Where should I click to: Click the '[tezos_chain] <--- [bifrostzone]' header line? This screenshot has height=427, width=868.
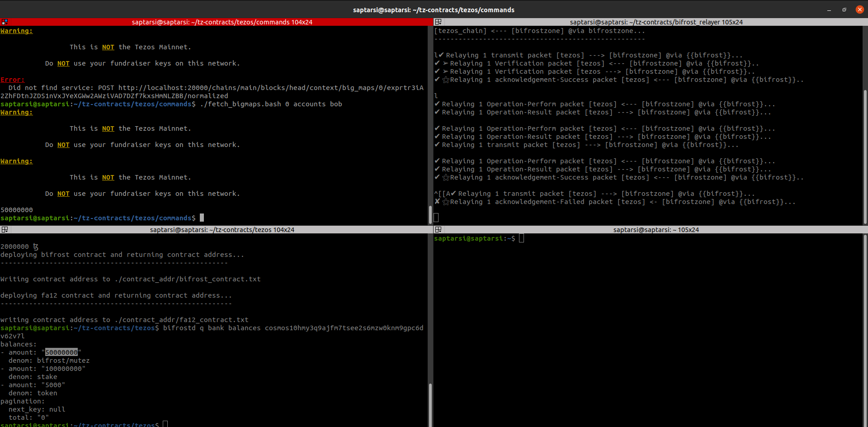point(539,31)
